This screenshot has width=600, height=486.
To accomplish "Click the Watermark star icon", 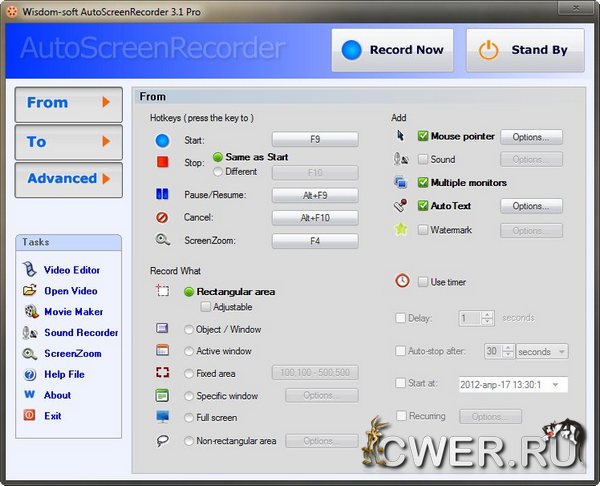I will [x=401, y=229].
